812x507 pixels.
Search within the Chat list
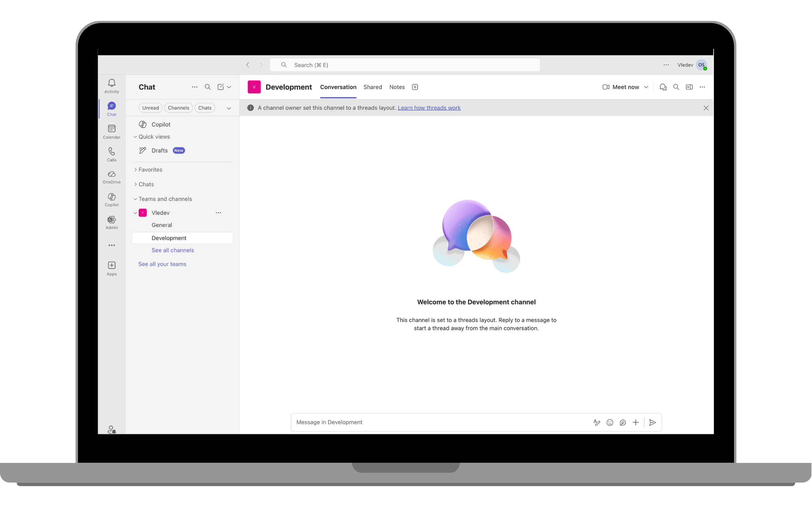[x=208, y=87]
